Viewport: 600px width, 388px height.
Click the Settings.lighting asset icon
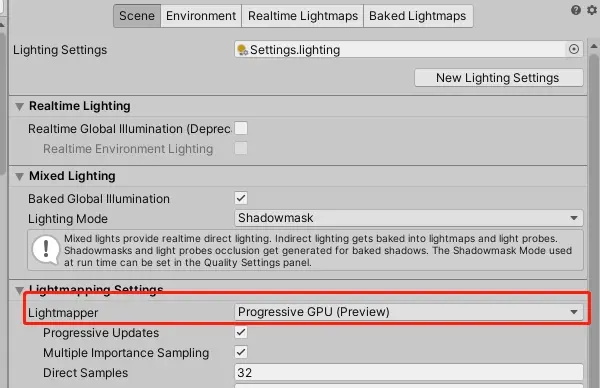pyautogui.click(x=243, y=50)
